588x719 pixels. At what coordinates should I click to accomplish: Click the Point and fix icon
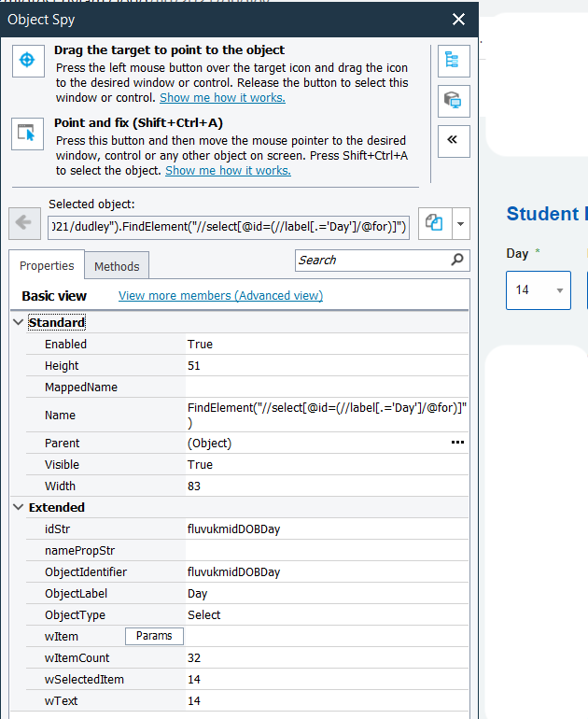[x=27, y=134]
